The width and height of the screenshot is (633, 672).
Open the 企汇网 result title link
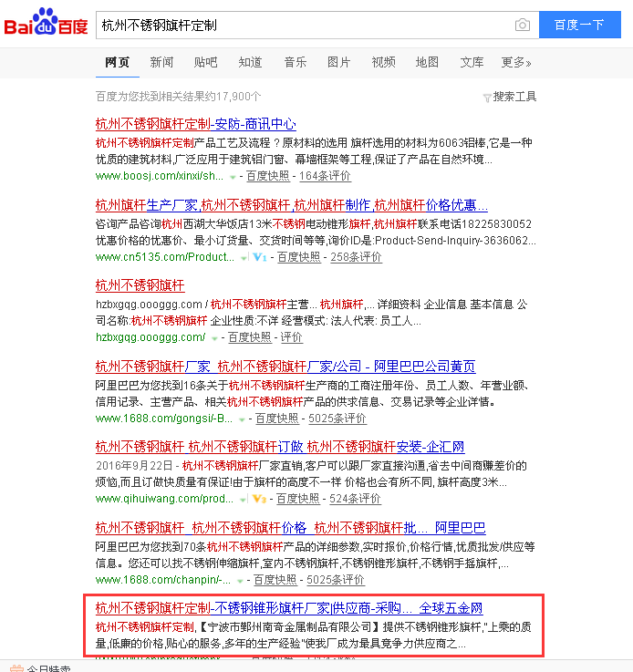click(280, 447)
